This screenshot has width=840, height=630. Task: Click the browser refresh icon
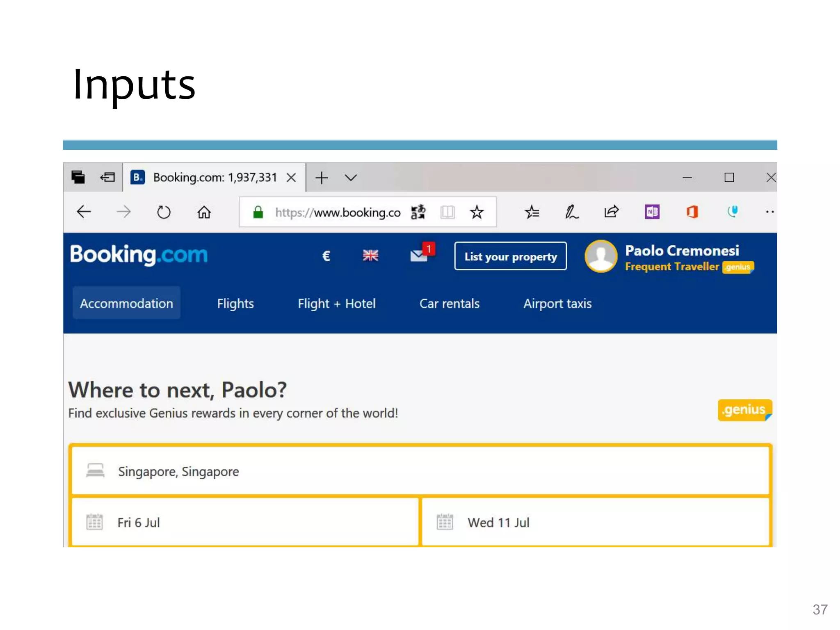(x=164, y=212)
